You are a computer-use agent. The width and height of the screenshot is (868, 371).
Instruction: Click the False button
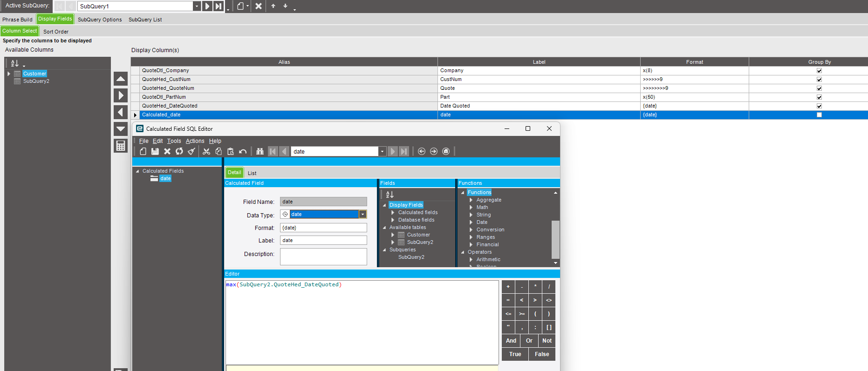click(x=542, y=354)
